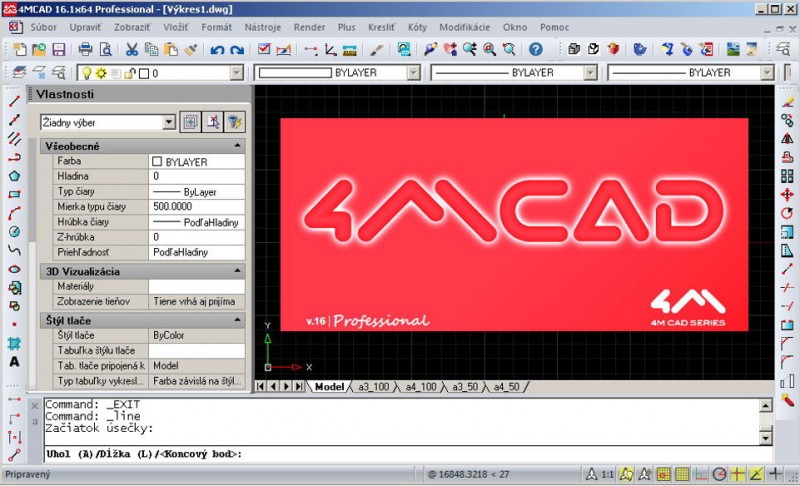Toggle layer 0 light bulb on/off
The height and width of the screenshot is (486, 800).
coord(87,73)
